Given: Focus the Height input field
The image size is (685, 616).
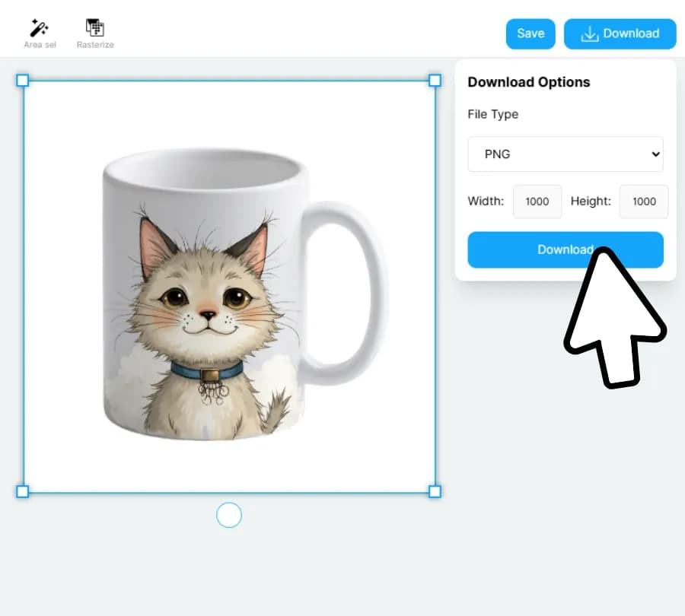Looking at the screenshot, I should tap(644, 202).
